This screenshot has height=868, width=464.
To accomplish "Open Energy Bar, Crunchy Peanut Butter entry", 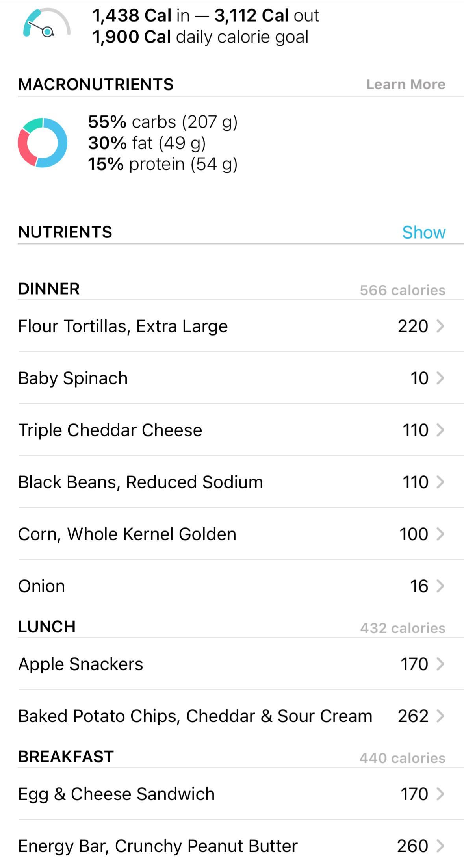I will (x=158, y=846).
